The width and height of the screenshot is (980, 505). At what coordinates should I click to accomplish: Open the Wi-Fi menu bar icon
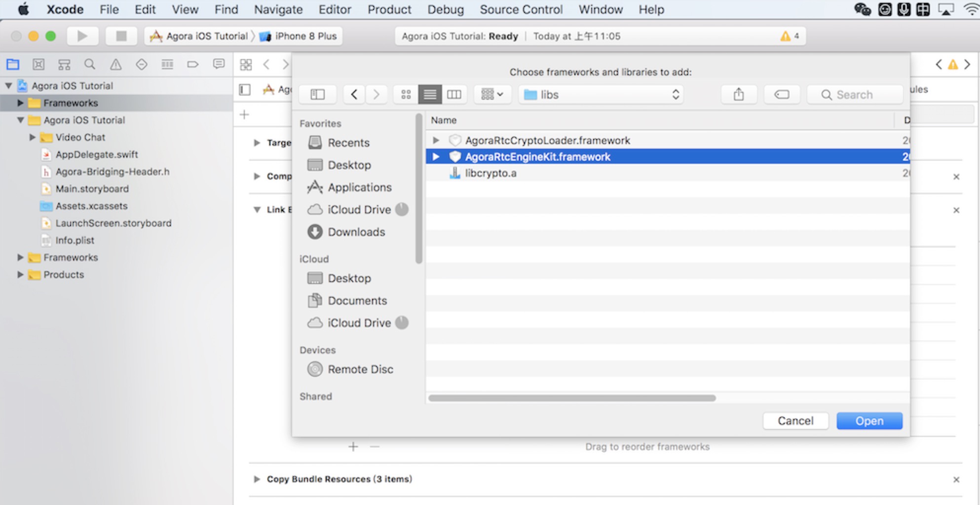(971, 9)
